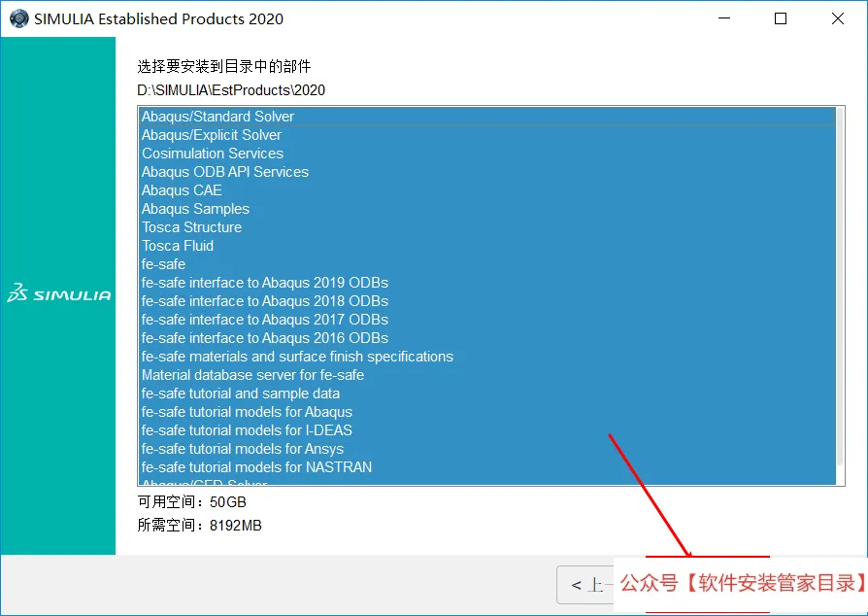Screen dimensions: 868x616
Task: Select fe-safe tutorial models for Abaqus
Action: (x=487, y=412)
